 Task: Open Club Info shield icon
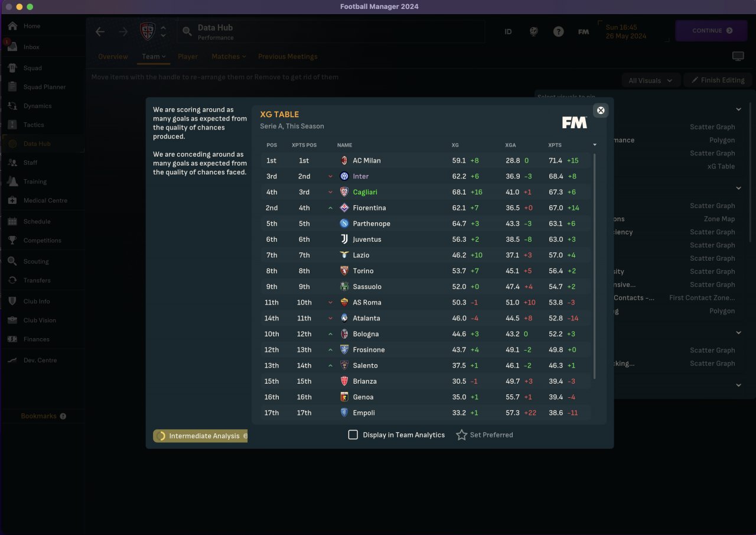12,301
